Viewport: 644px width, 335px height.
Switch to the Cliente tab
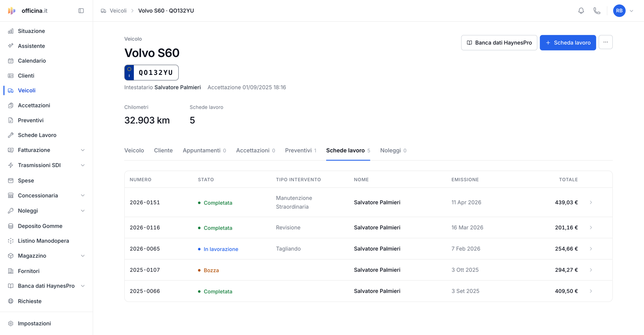coord(163,150)
